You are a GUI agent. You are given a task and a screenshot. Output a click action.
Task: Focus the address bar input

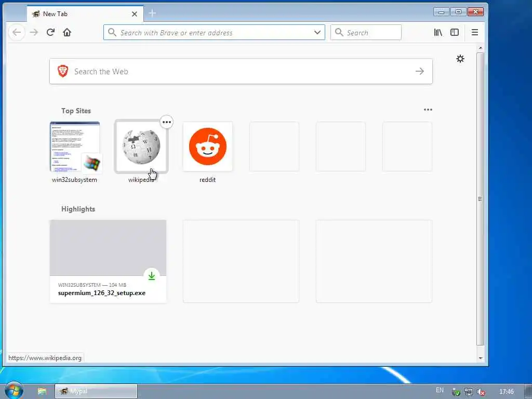coord(214,33)
